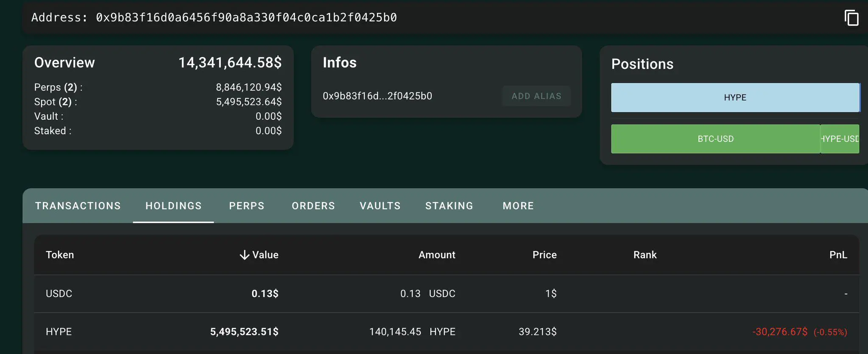Sort table by PnL column header
The image size is (868, 354).
coord(838,255)
